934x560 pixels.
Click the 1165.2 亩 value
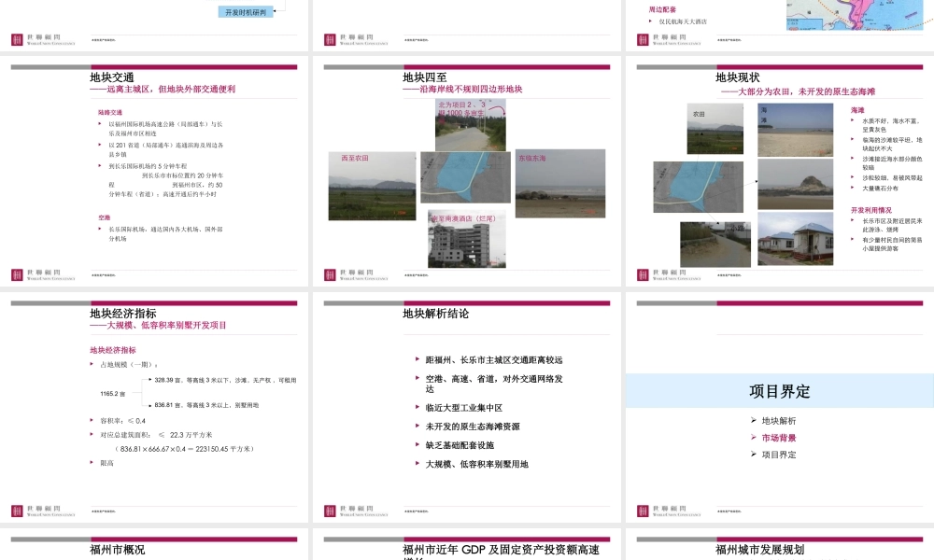click(113, 394)
